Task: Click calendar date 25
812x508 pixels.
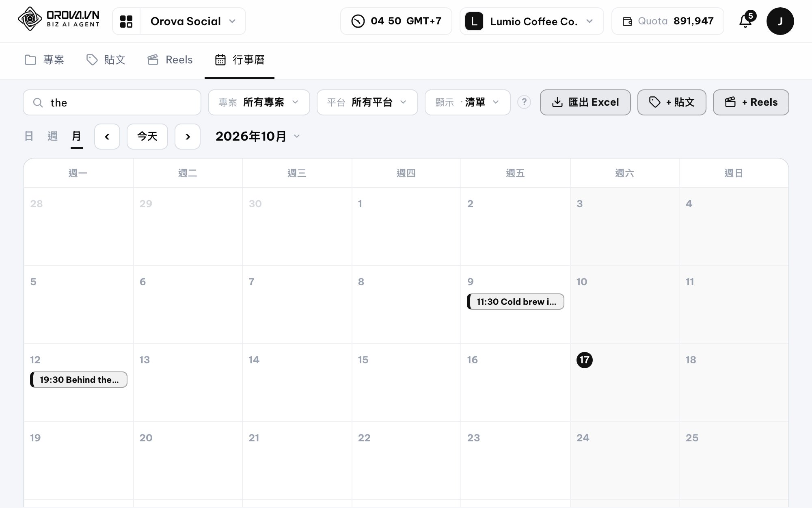Action: coord(692,438)
